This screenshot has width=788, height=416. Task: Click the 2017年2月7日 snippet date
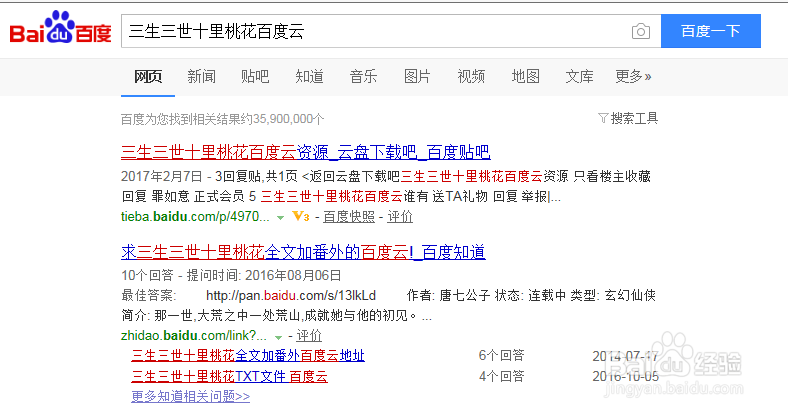click(161, 176)
